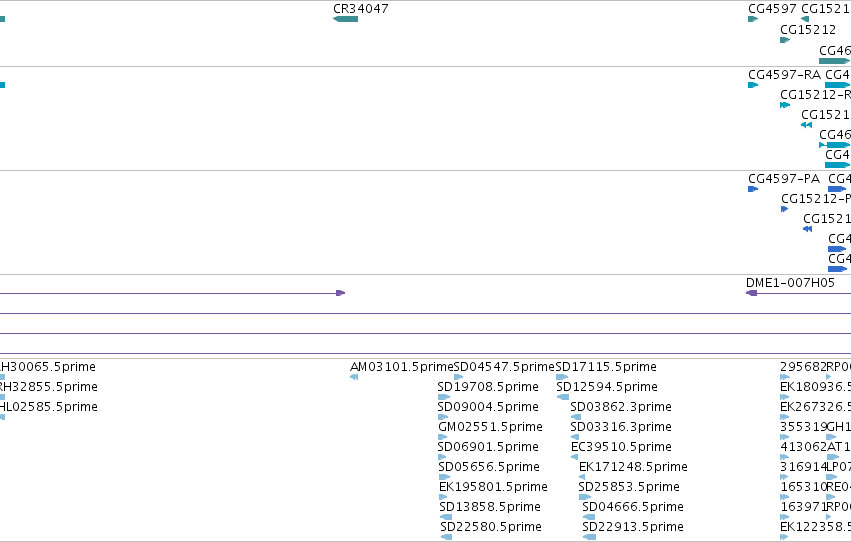
Task: Click the SD22580.5prime label
Action: (491, 527)
